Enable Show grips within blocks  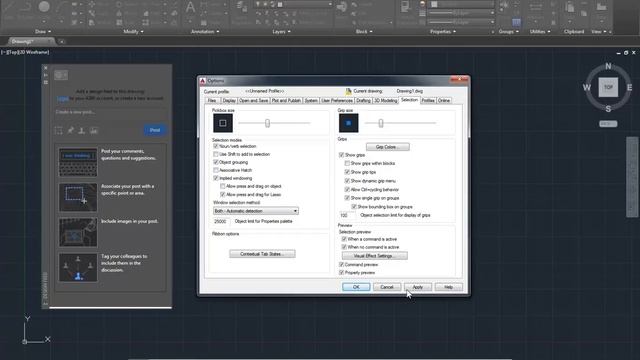pyautogui.click(x=347, y=163)
